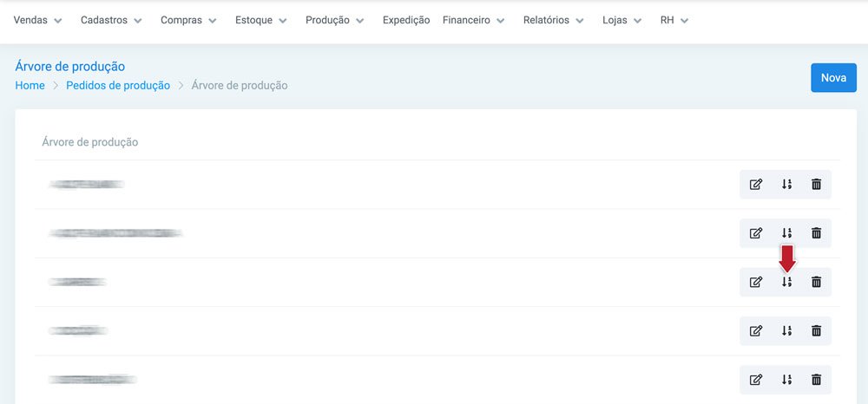Go to Home via breadcrumb link
The width and height of the screenshot is (868, 404).
(x=30, y=86)
